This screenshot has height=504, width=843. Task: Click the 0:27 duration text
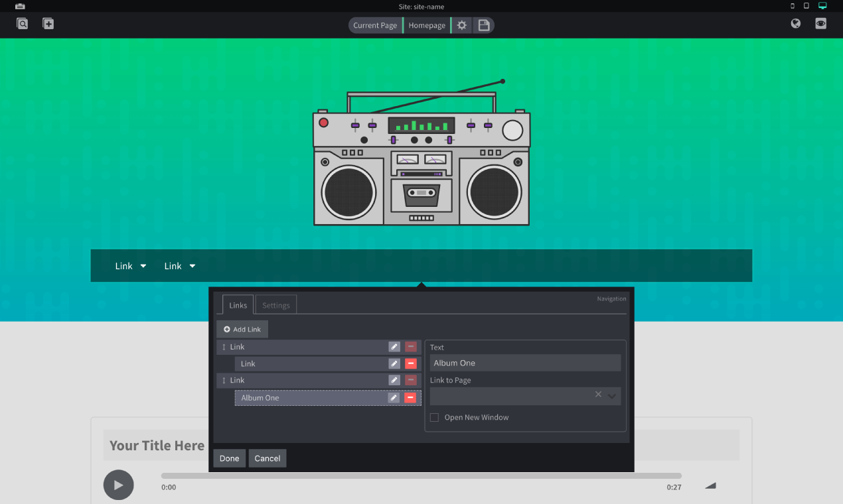(674, 487)
